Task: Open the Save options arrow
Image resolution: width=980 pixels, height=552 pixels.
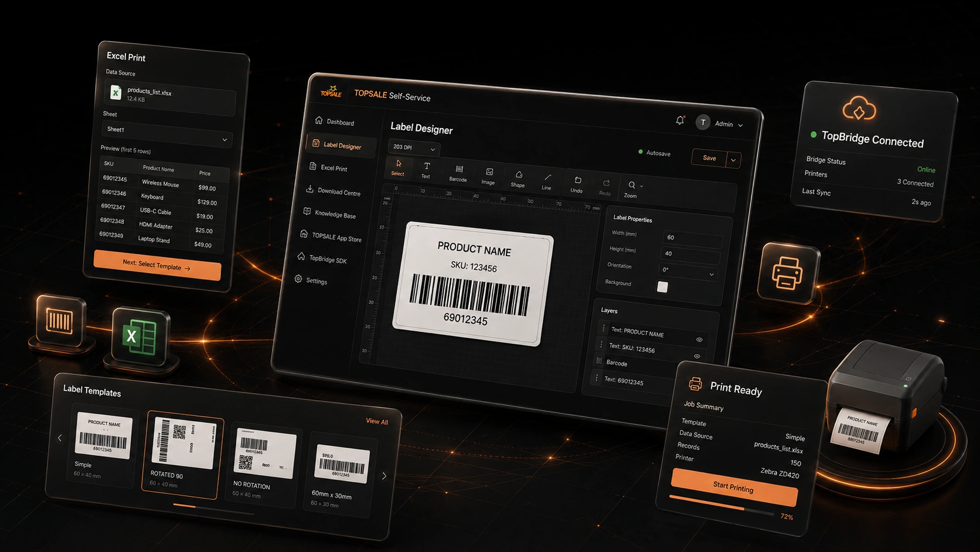Action: tap(733, 160)
